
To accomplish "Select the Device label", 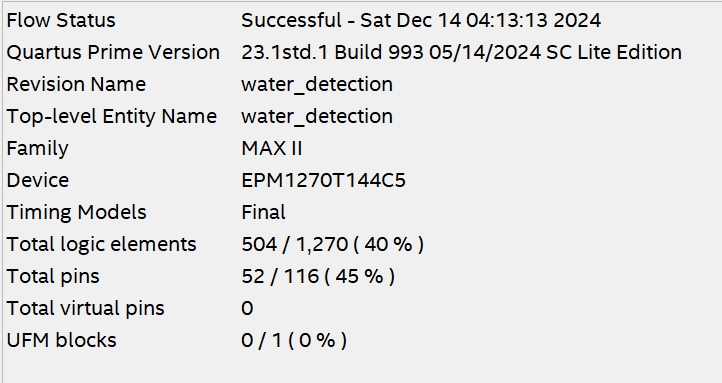I will 37,180.
